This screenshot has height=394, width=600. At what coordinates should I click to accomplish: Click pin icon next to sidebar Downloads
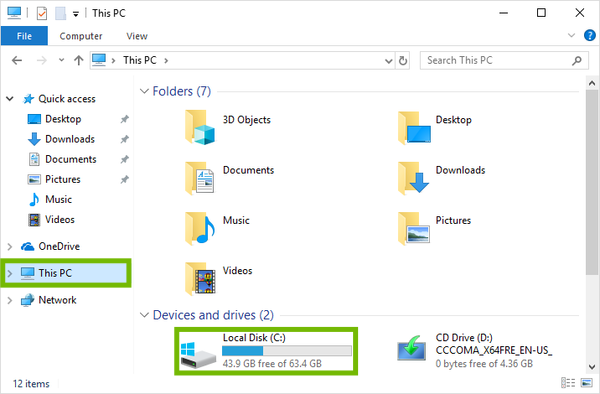(x=124, y=139)
